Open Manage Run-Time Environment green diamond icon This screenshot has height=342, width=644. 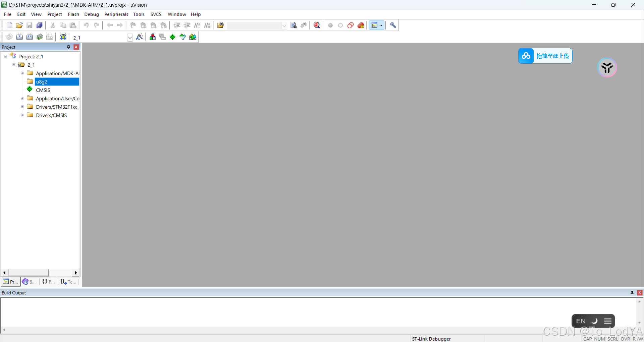tap(172, 37)
